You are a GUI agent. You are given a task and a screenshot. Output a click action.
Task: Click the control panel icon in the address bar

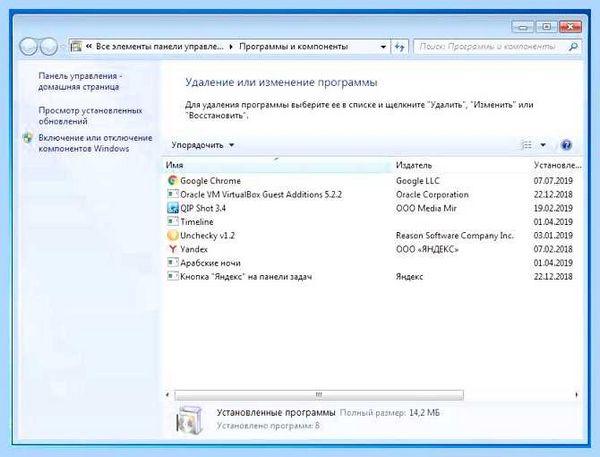pos(76,46)
